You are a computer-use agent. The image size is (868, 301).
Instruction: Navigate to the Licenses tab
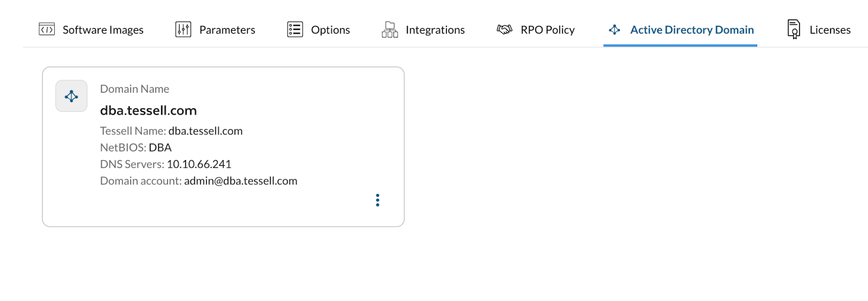[830, 30]
